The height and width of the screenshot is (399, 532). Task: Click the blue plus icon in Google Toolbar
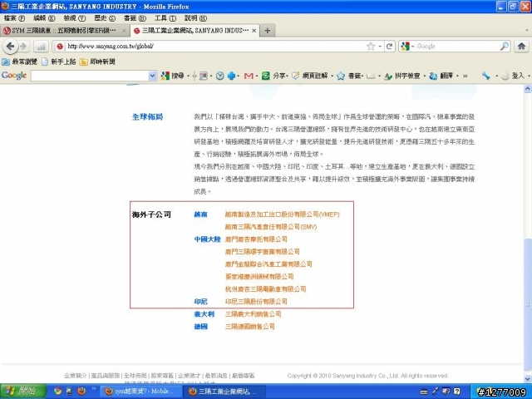point(231,76)
